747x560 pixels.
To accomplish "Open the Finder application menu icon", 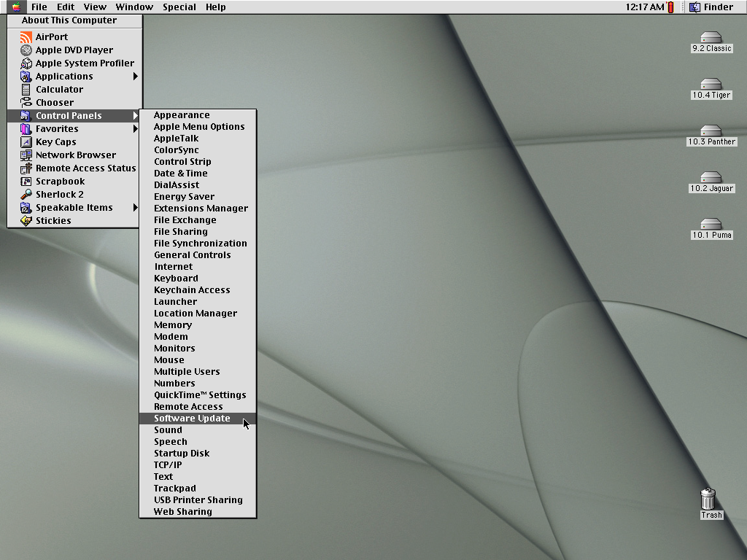I will [x=695, y=7].
